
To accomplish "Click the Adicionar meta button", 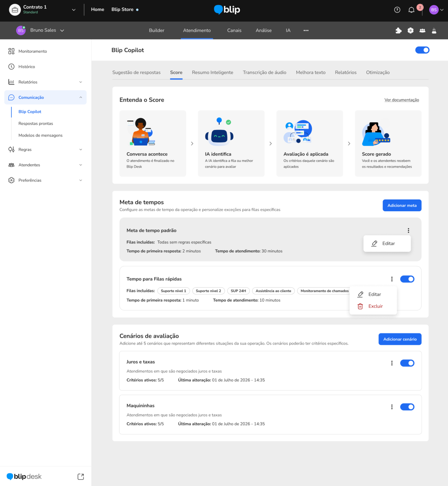I will (402, 206).
